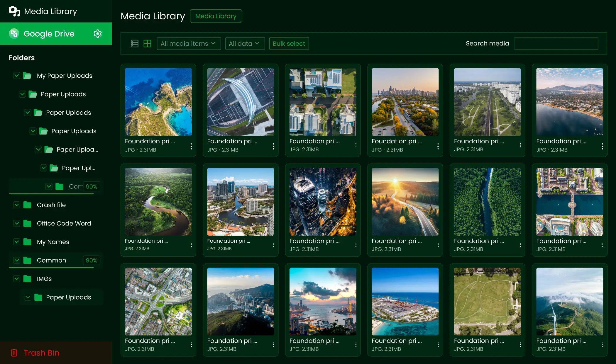Open the Trash Bin
This screenshot has height=364, width=616.
(x=41, y=353)
